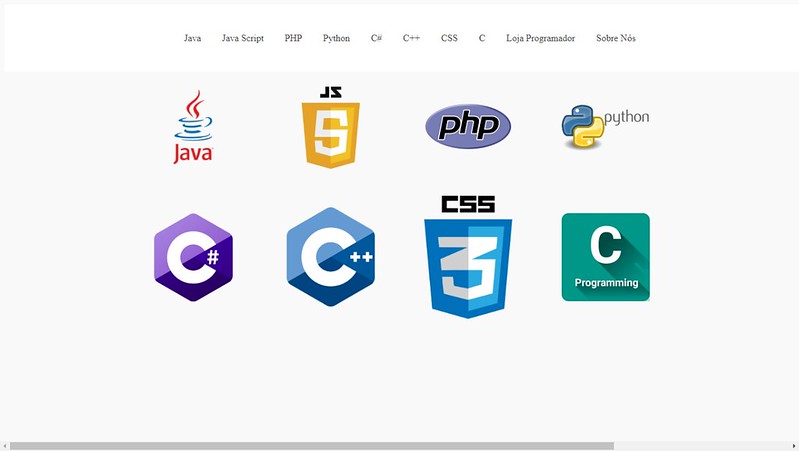
Task: Select the blue C++ hexagon logo
Action: pyautogui.click(x=330, y=257)
